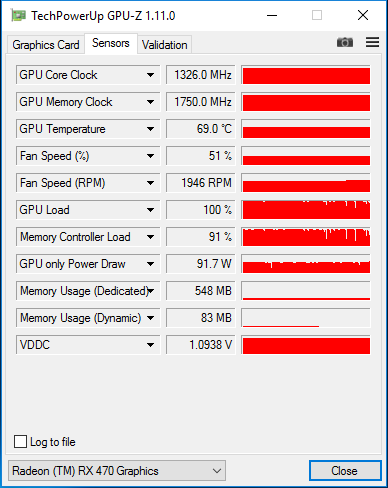388x488 pixels.
Task: Click the Close button
Action: coord(345,471)
